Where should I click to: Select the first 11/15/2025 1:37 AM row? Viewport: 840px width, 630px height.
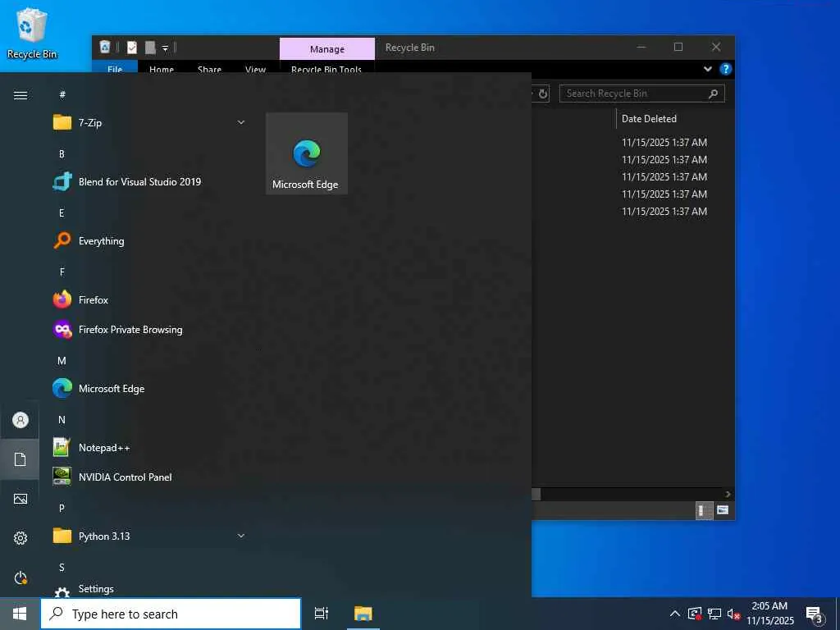[664, 143]
